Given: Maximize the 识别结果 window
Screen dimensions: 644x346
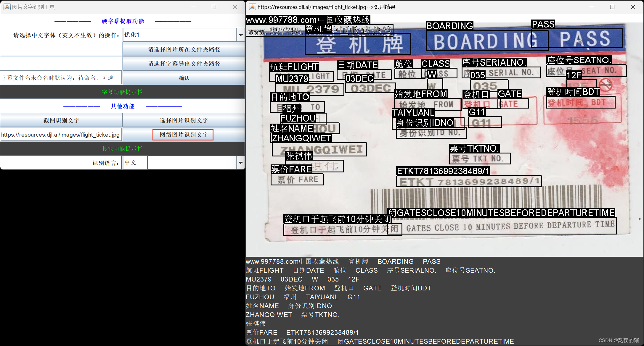Looking at the screenshot, I should point(612,7).
